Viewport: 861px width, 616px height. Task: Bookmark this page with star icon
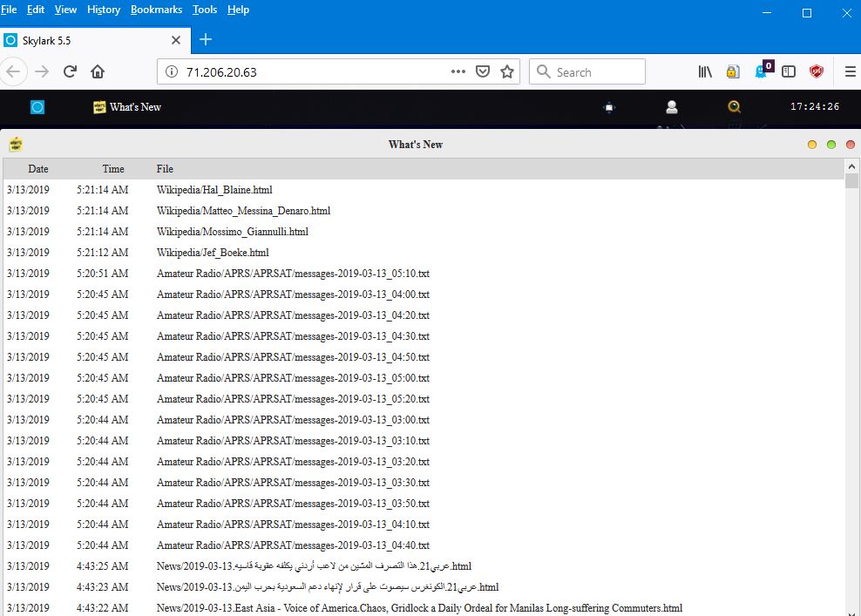(507, 72)
